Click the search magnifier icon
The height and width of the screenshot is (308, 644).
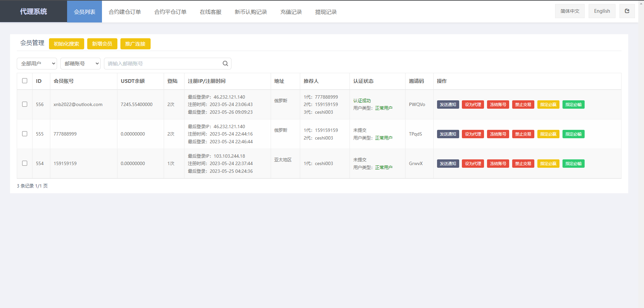tap(225, 63)
